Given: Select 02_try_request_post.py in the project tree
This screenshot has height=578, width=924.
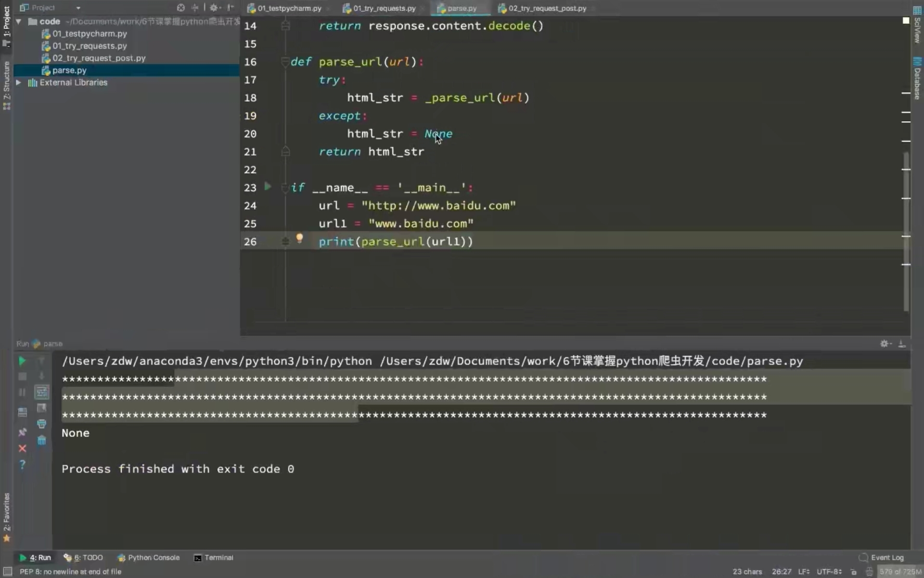Looking at the screenshot, I should [99, 58].
